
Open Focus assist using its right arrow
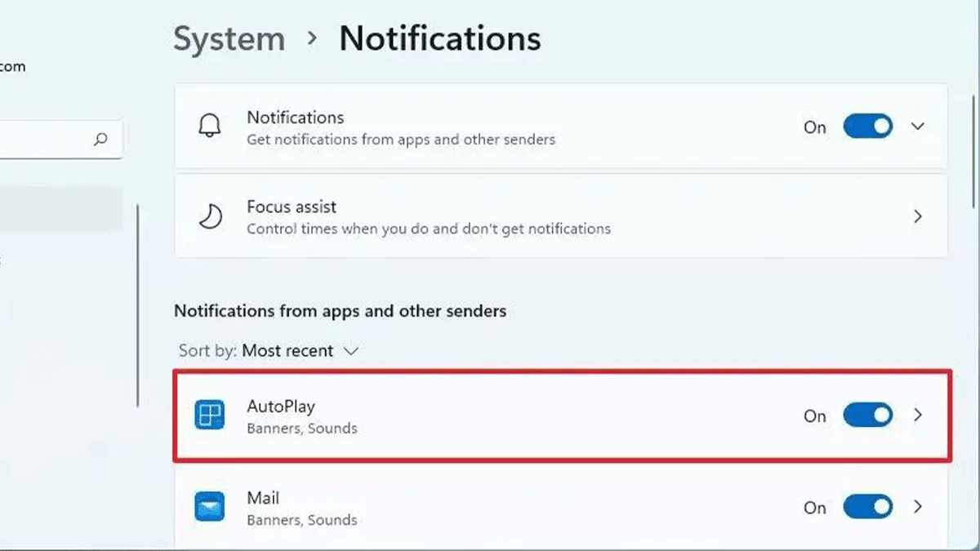(x=918, y=216)
